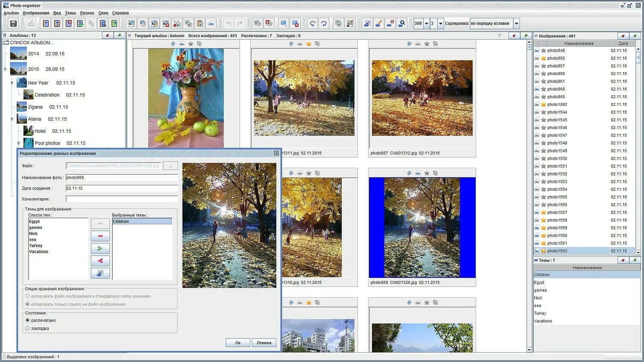Open the thumbnail size 300 dropdown
Image resolution: width=644 pixels, height=362 pixels.
pyautogui.click(x=426, y=23)
